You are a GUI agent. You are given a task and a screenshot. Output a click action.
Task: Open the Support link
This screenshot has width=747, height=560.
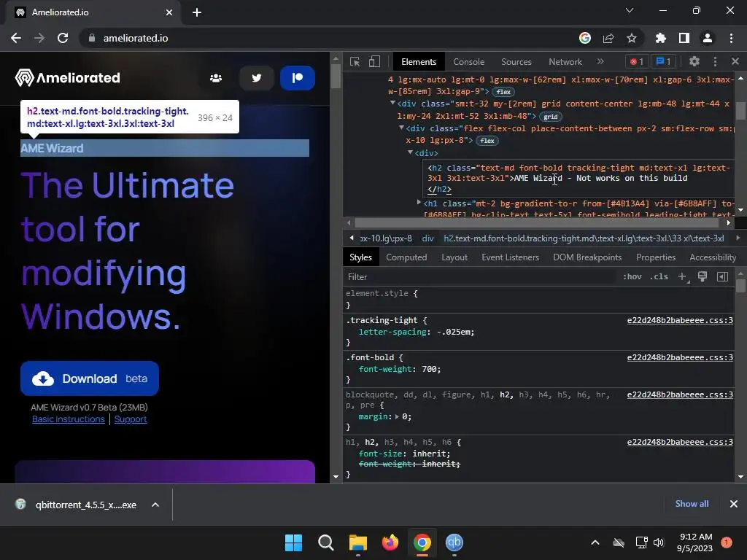[131, 419]
